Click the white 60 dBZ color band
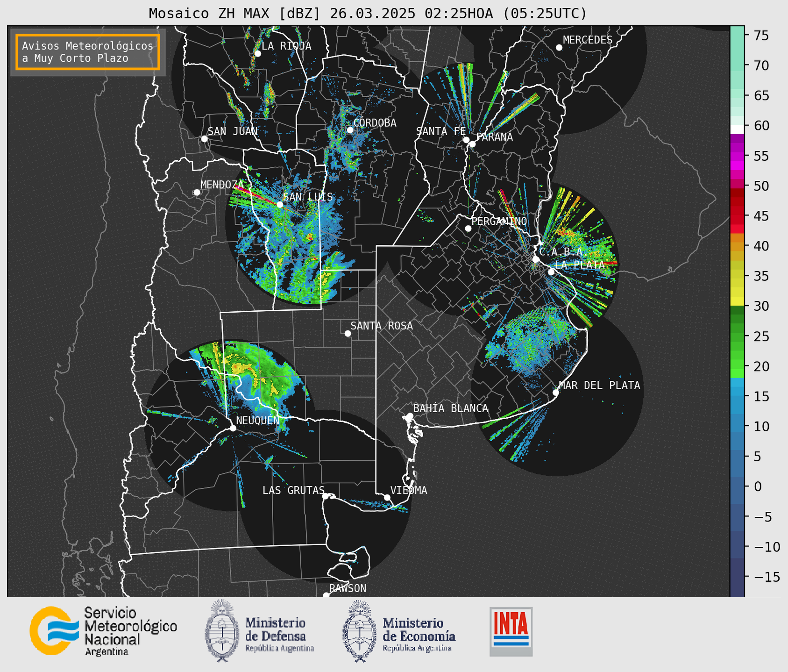This screenshot has height=672, width=788. 737,129
